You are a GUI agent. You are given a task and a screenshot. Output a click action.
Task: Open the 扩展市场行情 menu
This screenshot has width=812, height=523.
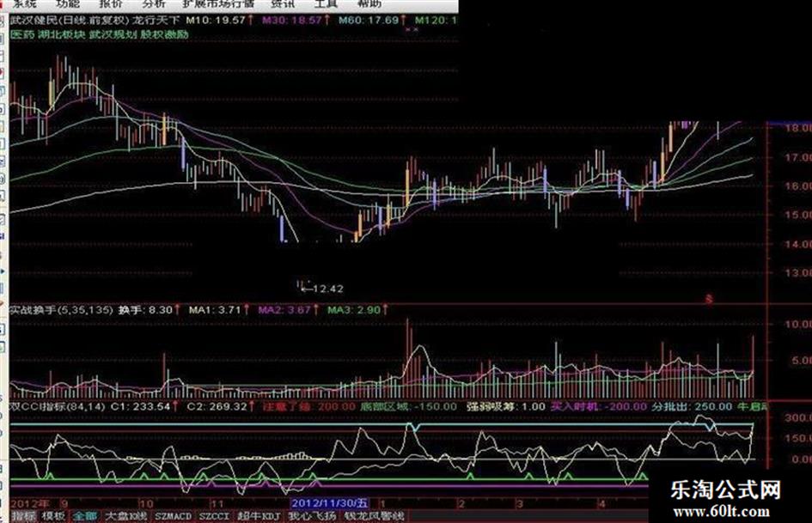pyautogui.click(x=218, y=3)
